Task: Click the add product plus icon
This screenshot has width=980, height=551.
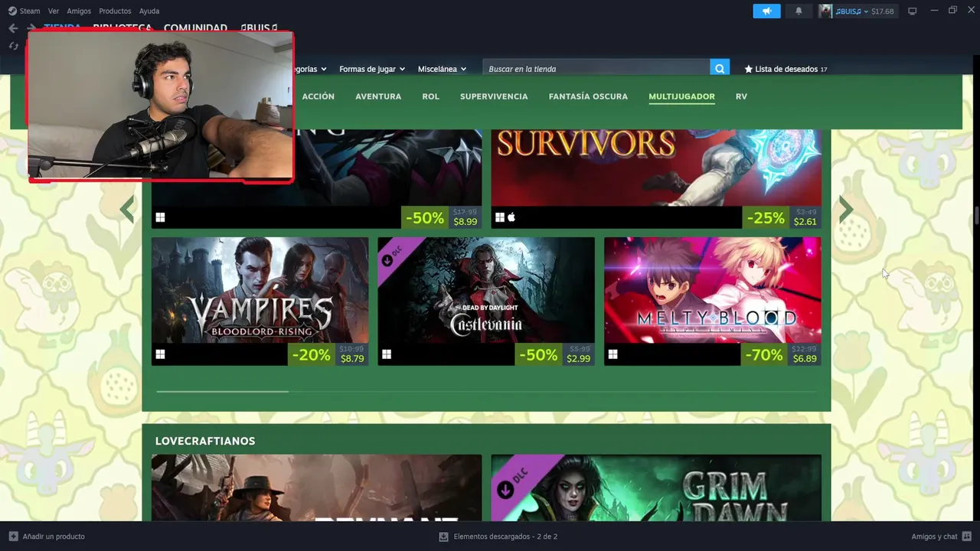Action: click(x=13, y=536)
